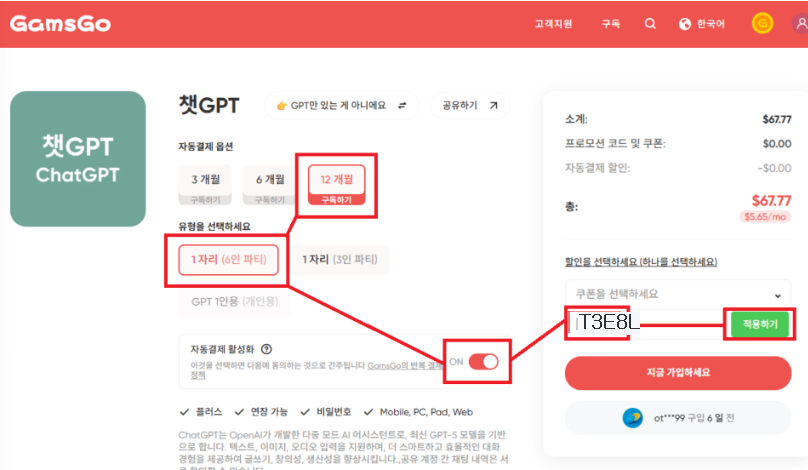Select the 6 개월 subscription option

[x=270, y=184]
